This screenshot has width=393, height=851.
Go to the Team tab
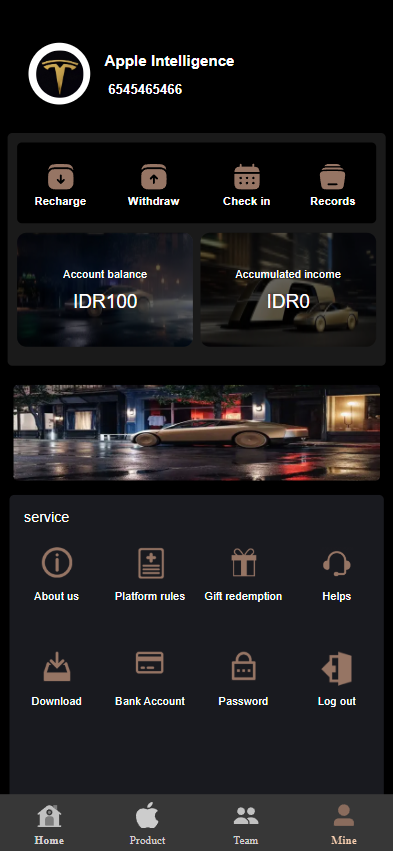(x=246, y=824)
